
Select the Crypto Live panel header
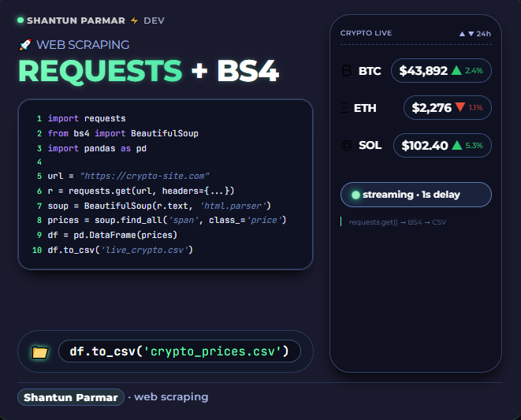point(366,34)
